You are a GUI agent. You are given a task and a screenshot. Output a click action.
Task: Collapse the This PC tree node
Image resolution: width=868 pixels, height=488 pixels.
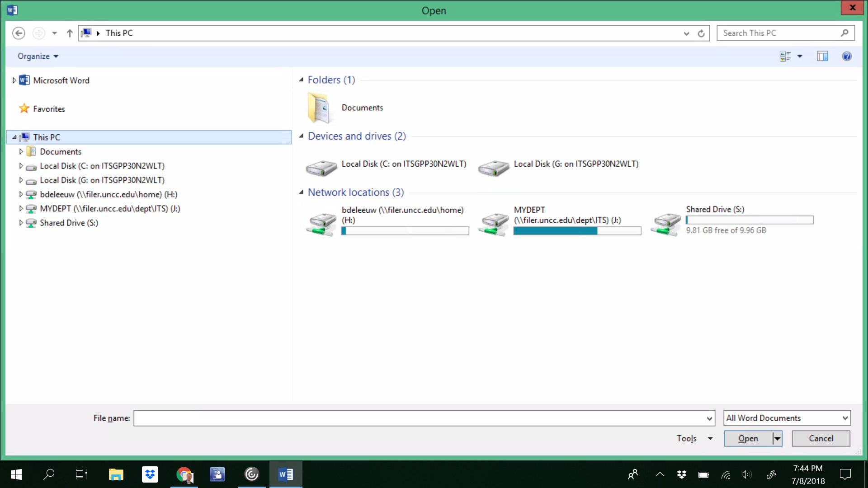(14, 137)
